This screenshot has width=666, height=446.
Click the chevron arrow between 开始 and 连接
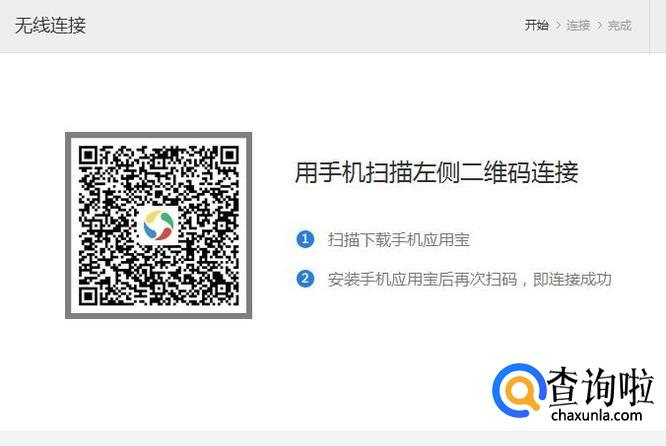(558, 25)
